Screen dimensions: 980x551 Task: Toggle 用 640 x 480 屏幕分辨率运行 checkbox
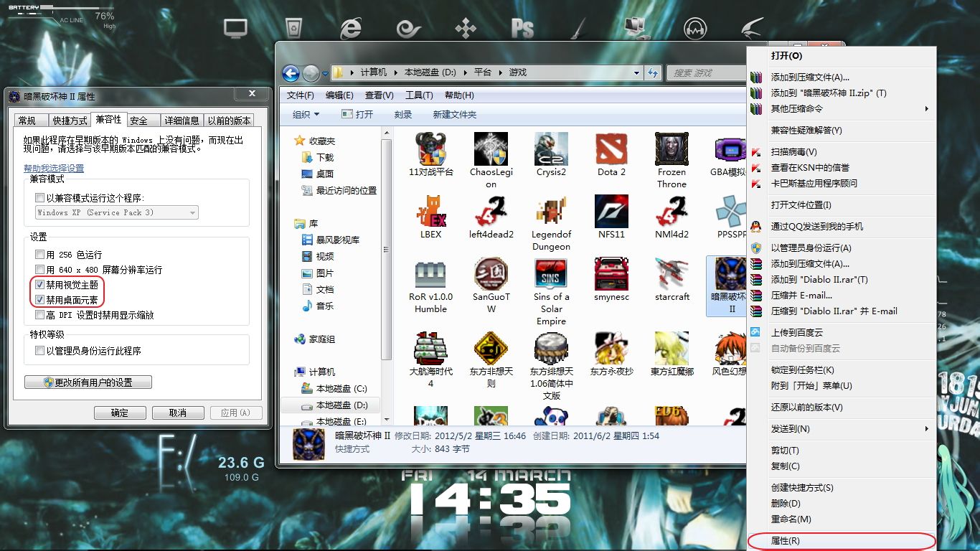[x=40, y=270]
